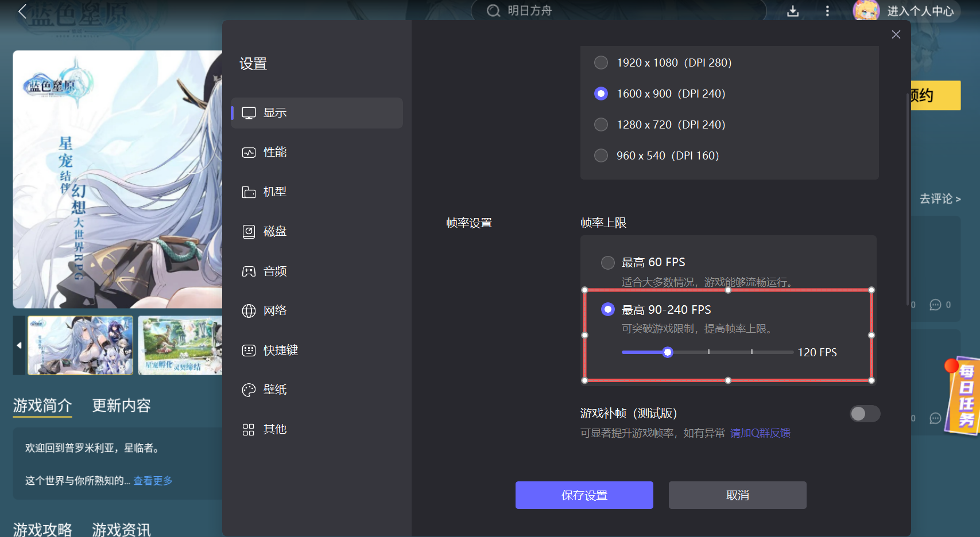The image size is (980, 537).
Task: Click the main game poster image
Action: tap(118, 179)
